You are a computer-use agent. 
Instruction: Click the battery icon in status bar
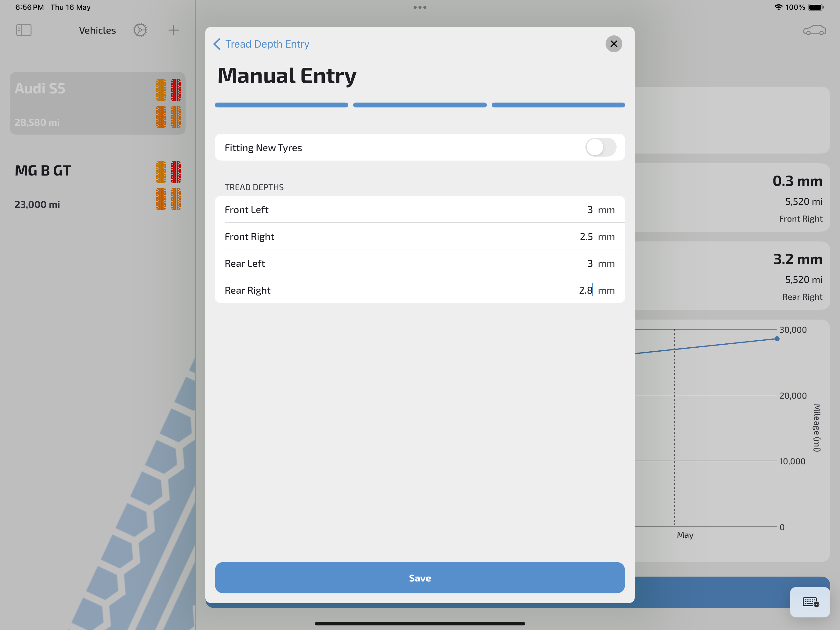coord(816,7)
